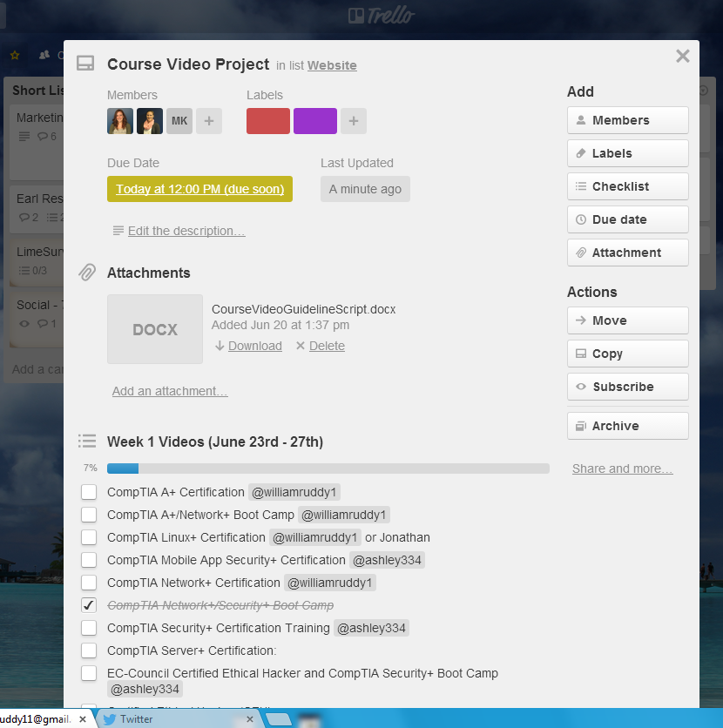Click the Course Video Project title
The image size is (723, 728).
click(188, 64)
